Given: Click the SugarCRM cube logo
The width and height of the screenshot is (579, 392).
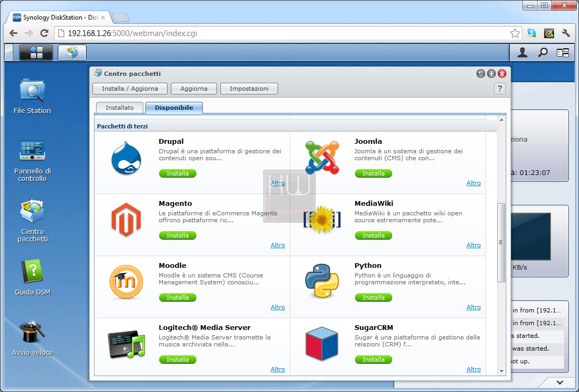Looking at the screenshot, I should tap(322, 344).
